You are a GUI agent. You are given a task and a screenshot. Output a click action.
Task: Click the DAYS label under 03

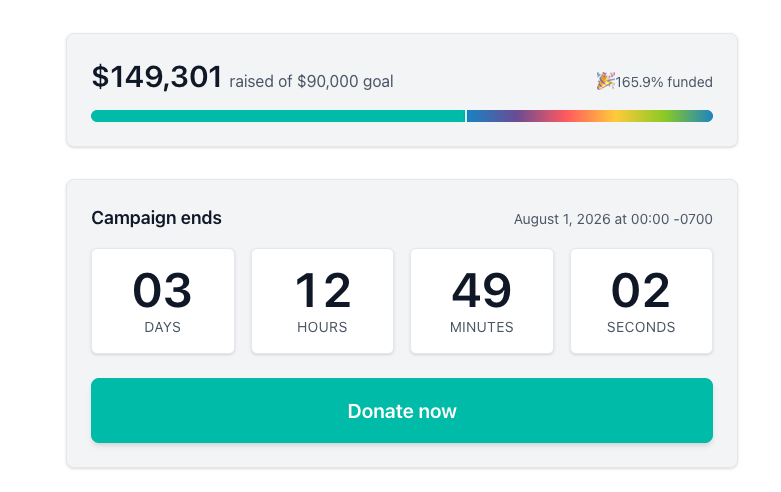coord(162,327)
